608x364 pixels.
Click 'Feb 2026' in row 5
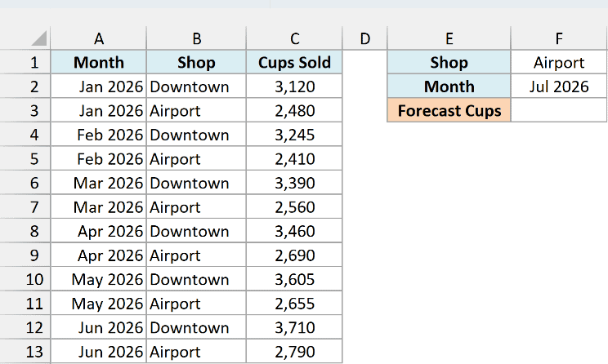point(110,159)
